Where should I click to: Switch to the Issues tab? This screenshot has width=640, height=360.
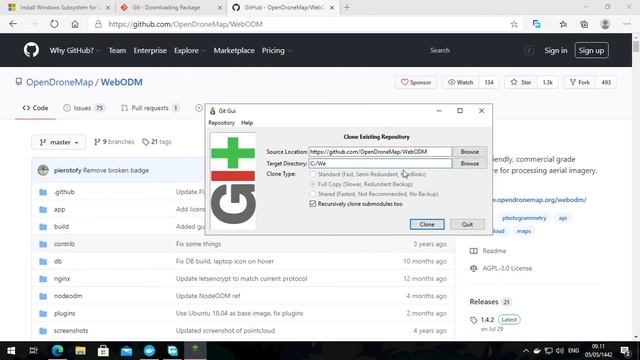coord(84,108)
